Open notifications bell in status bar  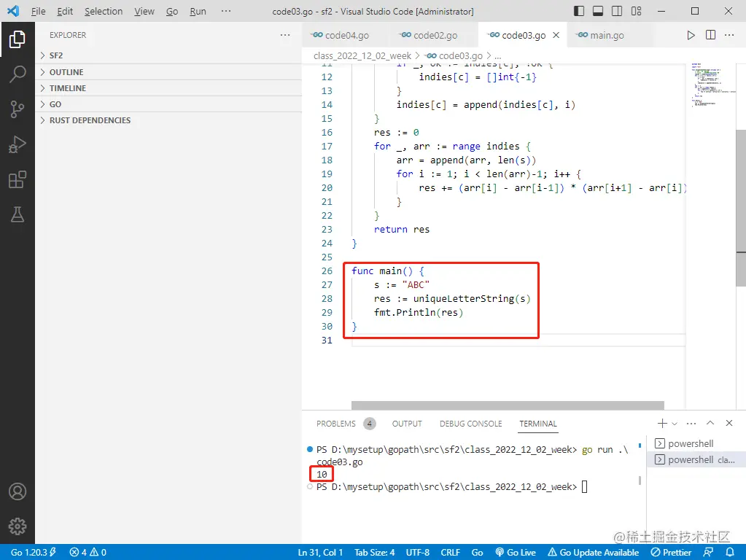(x=729, y=552)
